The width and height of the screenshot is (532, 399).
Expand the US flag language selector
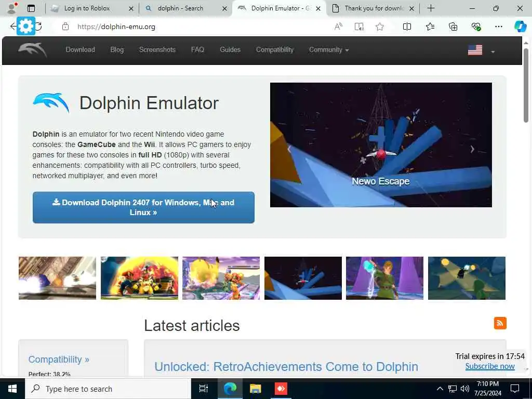click(x=481, y=50)
